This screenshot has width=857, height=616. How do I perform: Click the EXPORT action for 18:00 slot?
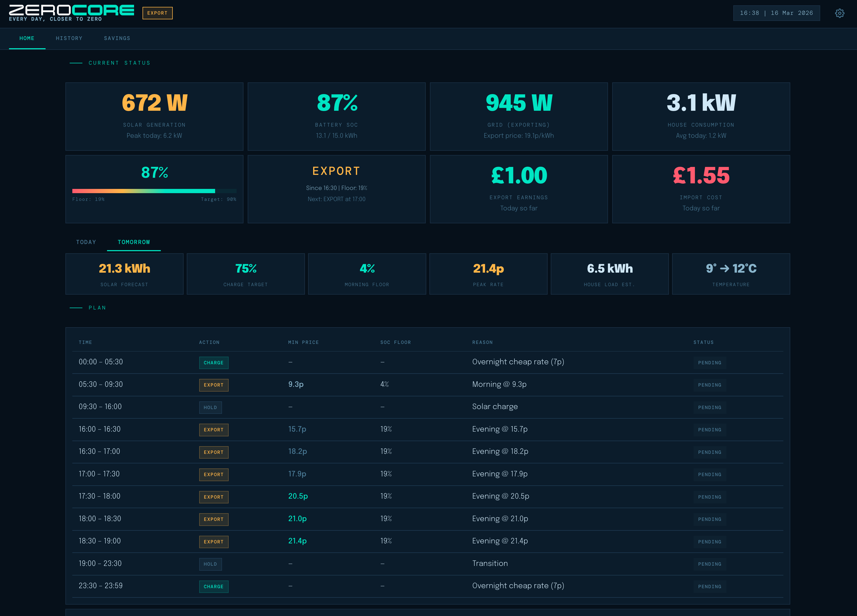[x=214, y=519]
